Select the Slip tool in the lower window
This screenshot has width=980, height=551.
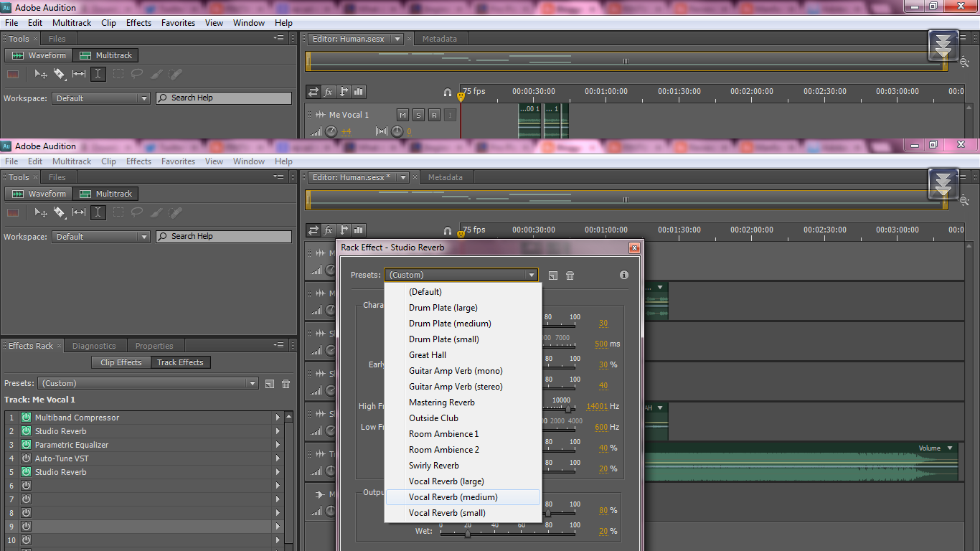[79, 212]
